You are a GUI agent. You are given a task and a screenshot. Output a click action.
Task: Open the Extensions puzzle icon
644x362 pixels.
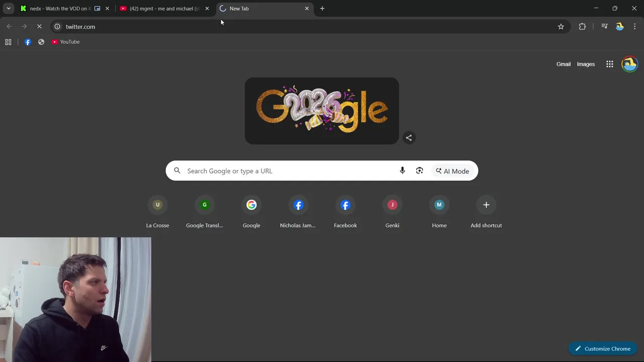pyautogui.click(x=582, y=27)
